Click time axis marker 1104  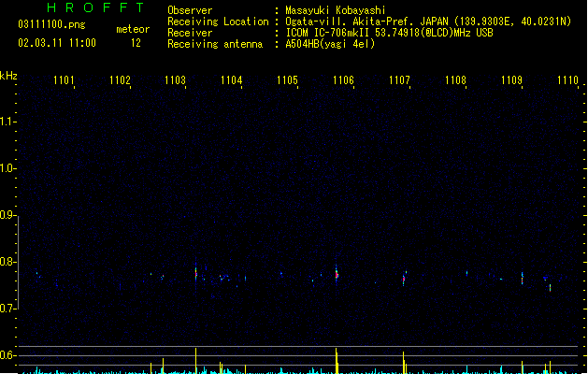pyautogui.click(x=232, y=80)
